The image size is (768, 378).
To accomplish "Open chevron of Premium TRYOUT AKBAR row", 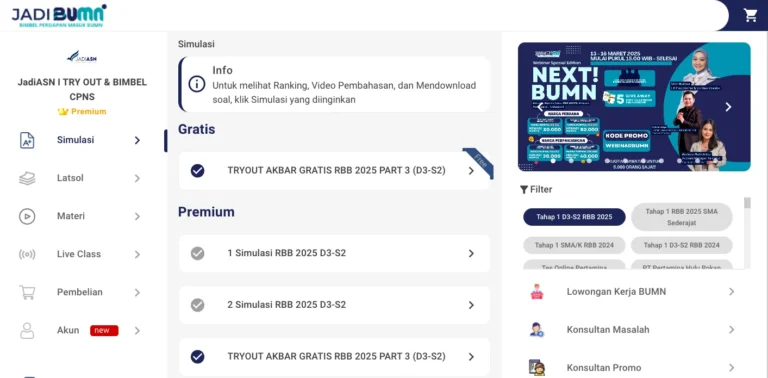I will pyautogui.click(x=471, y=357).
